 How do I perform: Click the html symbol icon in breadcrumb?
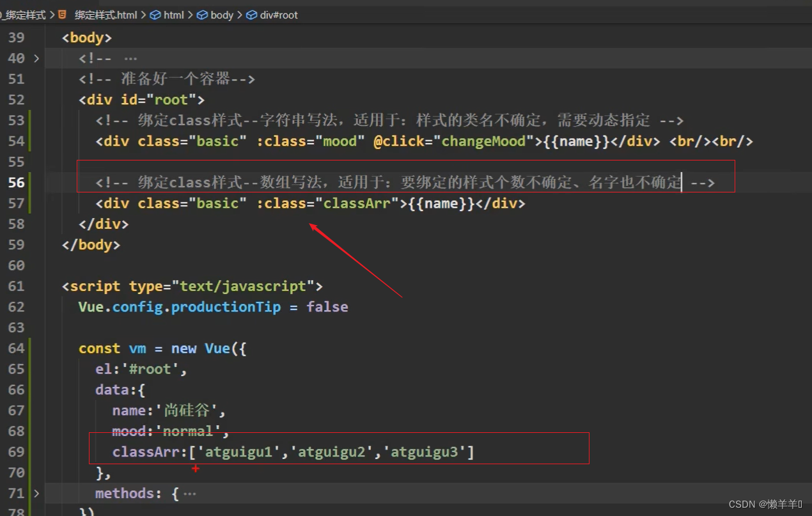(155, 15)
